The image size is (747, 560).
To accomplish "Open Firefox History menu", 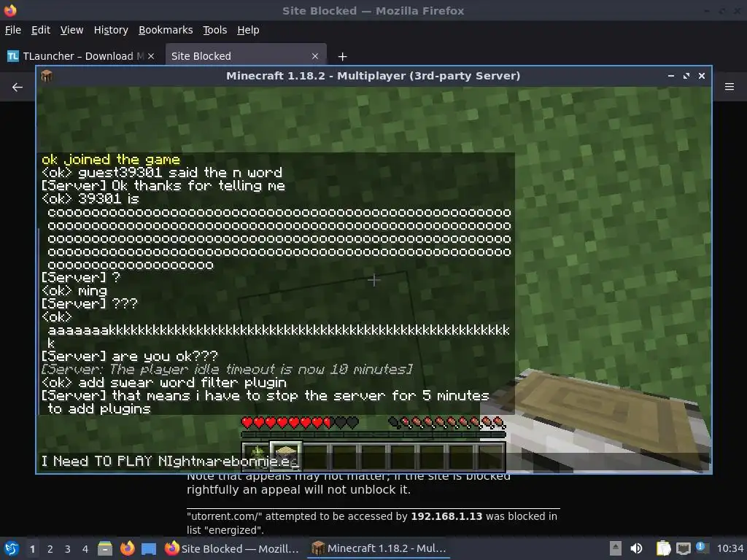I will click(x=111, y=30).
